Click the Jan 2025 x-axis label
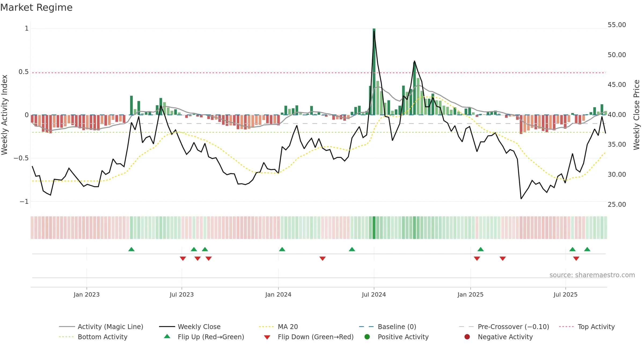Screen dimensions: 644x362 coord(470,294)
